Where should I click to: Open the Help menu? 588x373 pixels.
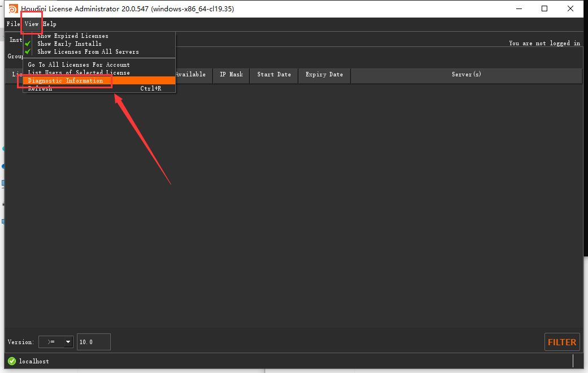49,24
